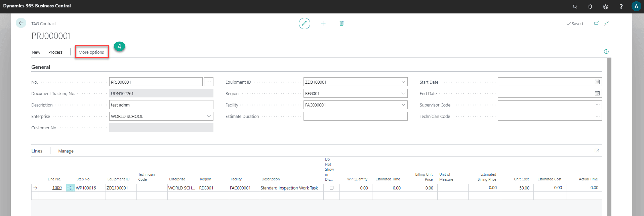Toggle Do Not Show checkbox on line 1000
Image resolution: width=644 pixels, height=216 pixels.
[x=331, y=188]
